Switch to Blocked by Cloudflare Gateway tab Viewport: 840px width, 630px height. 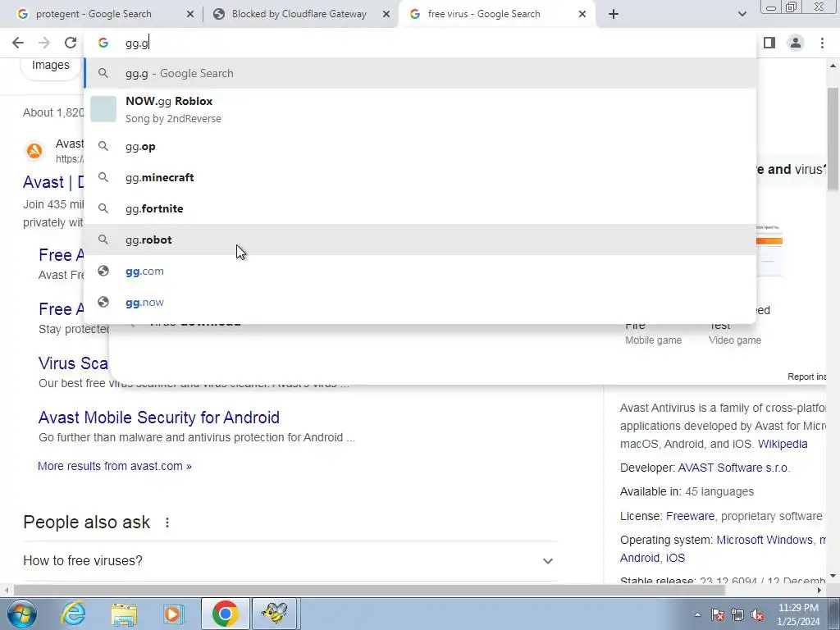coord(299,14)
